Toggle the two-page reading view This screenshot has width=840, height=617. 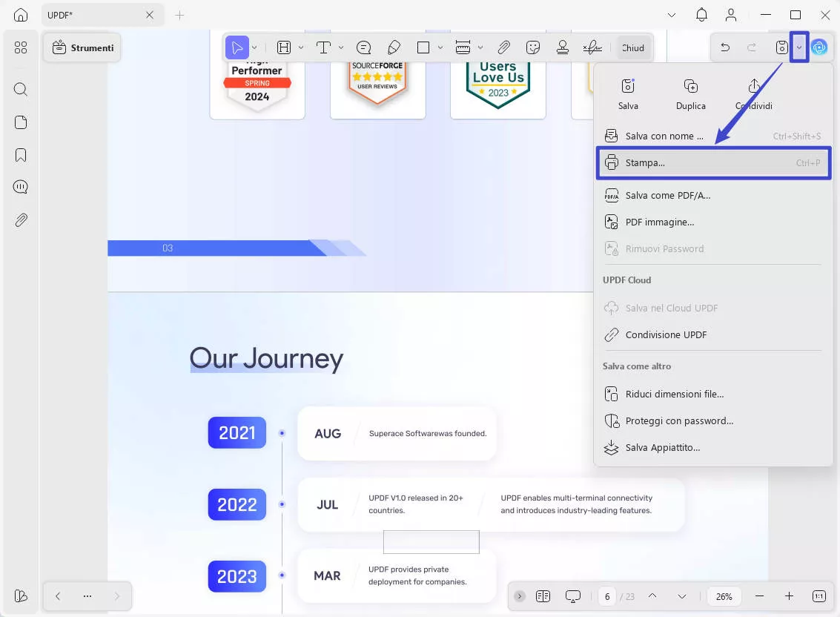(x=543, y=596)
